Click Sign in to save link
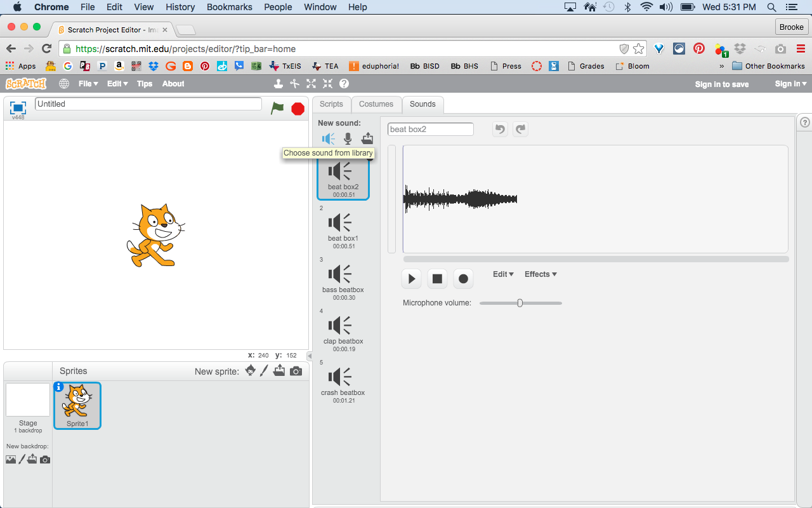 click(722, 84)
